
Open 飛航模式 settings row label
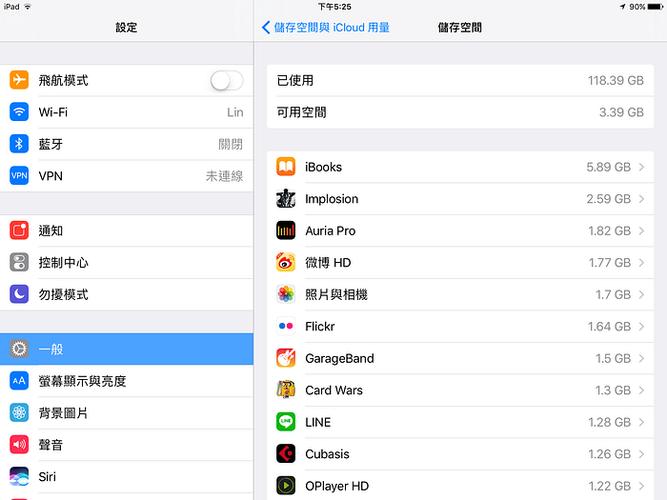click(63, 80)
